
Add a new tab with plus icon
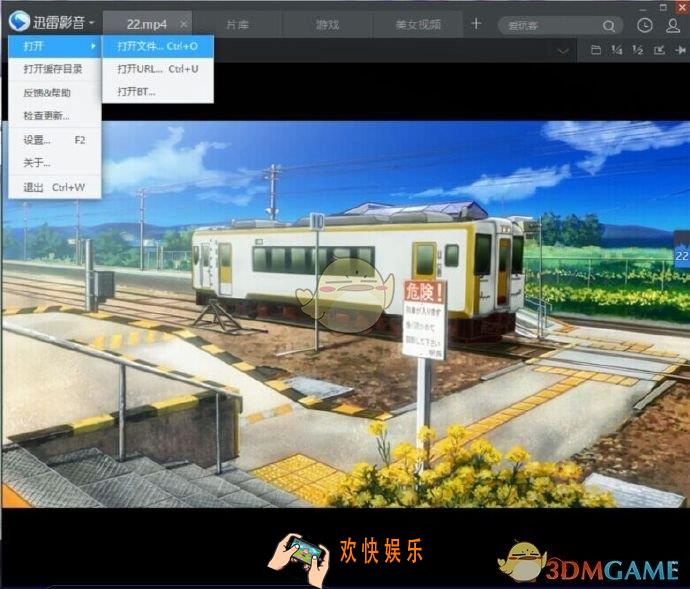(476, 24)
